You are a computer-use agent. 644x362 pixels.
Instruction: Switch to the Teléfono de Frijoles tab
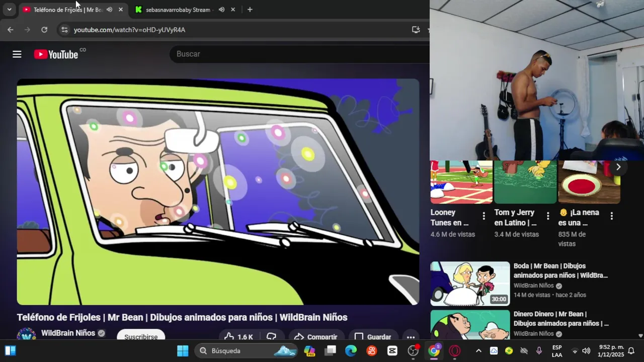tap(67, 10)
